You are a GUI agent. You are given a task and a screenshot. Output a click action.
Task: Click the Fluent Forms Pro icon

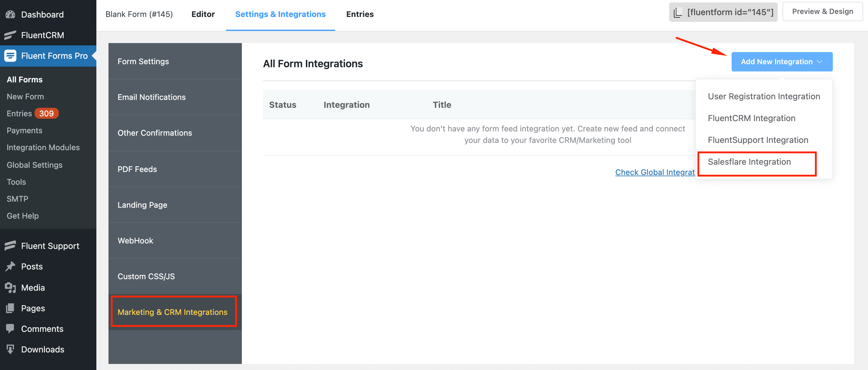10,55
